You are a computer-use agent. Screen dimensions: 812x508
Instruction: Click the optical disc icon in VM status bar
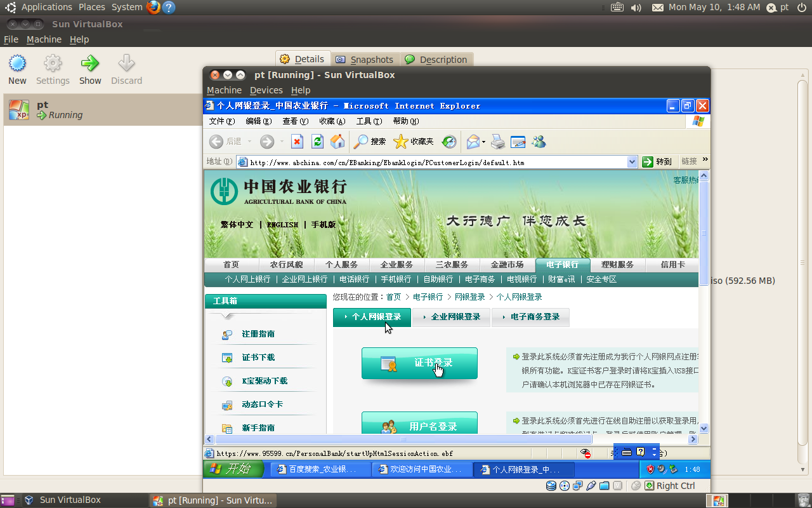564,486
